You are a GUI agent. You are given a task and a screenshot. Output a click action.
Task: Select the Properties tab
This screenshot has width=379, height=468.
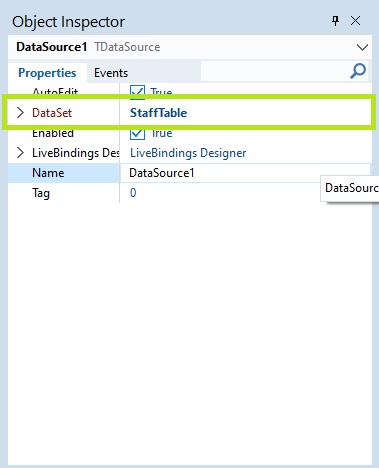[47, 73]
